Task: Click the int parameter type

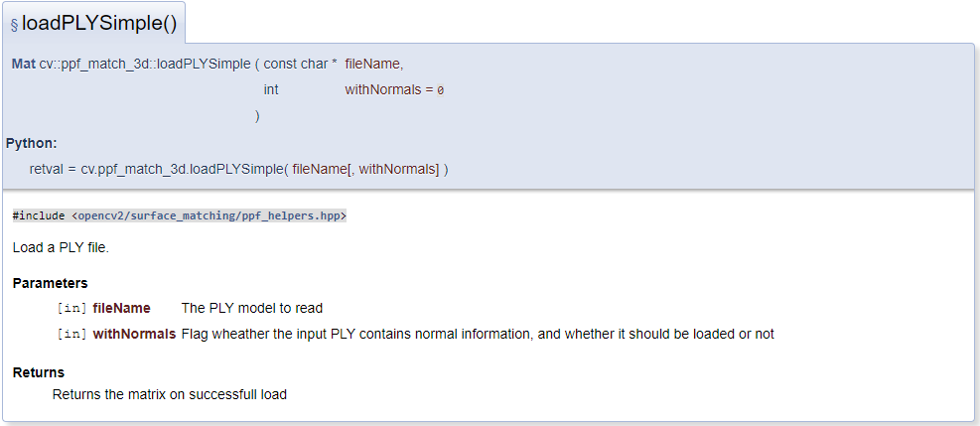Action: (x=271, y=90)
